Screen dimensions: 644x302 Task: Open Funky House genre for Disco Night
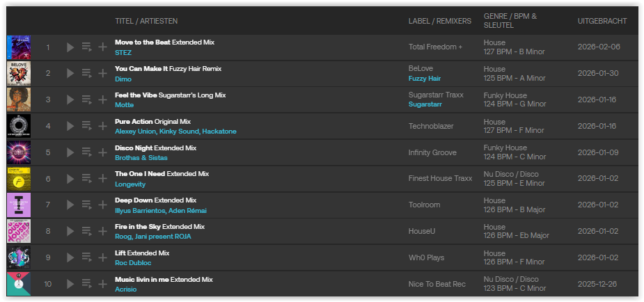click(x=505, y=148)
